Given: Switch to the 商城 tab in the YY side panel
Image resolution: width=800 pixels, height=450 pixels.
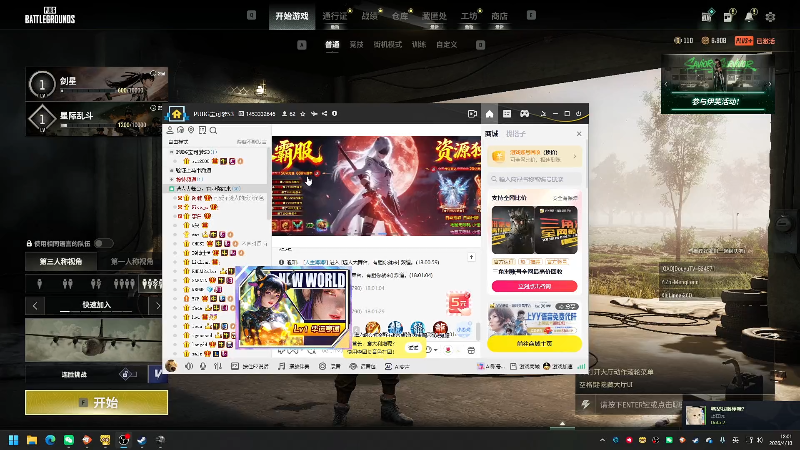Looking at the screenshot, I should click(x=491, y=134).
